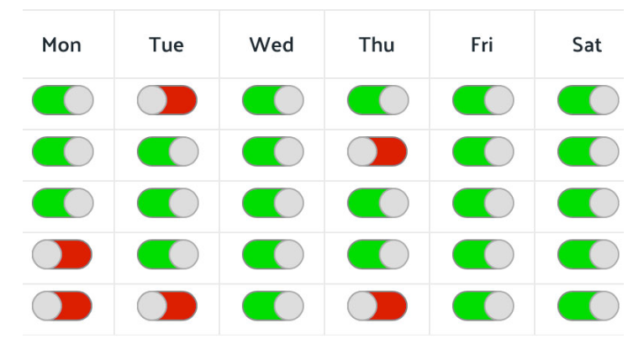Switch off the green Wed toggle in second row
The height and width of the screenshot is (355, 644).
[273, 151]
